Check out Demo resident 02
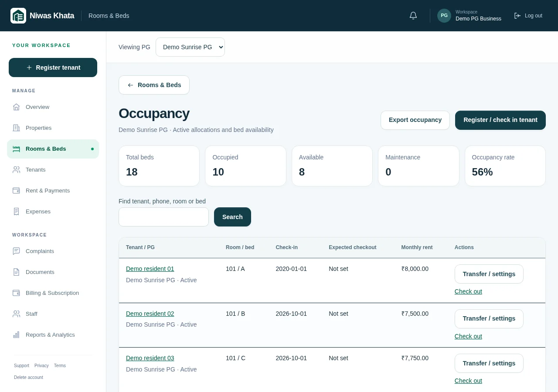Screen dimensions: 558x392 point(468,336)
